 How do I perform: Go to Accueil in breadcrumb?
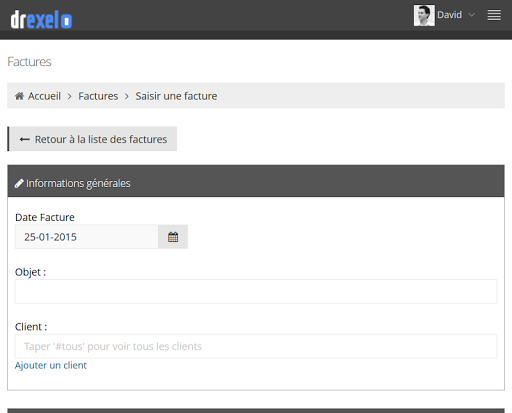click(x=44, y=96)
